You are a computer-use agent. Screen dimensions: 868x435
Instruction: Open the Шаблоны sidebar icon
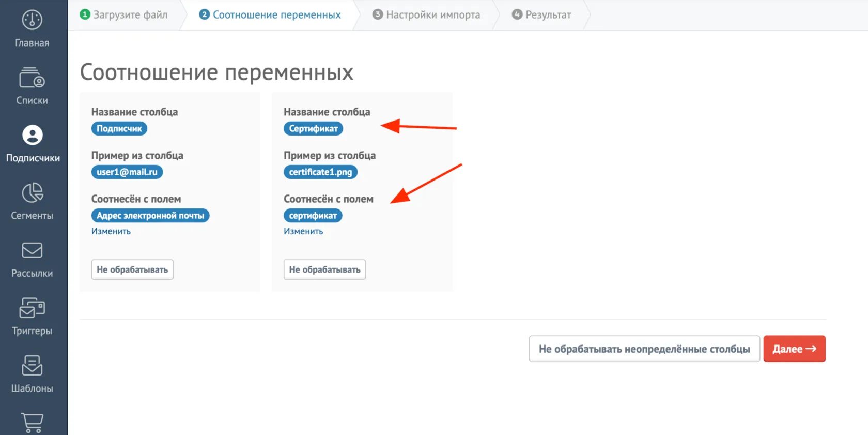(32, 365)
